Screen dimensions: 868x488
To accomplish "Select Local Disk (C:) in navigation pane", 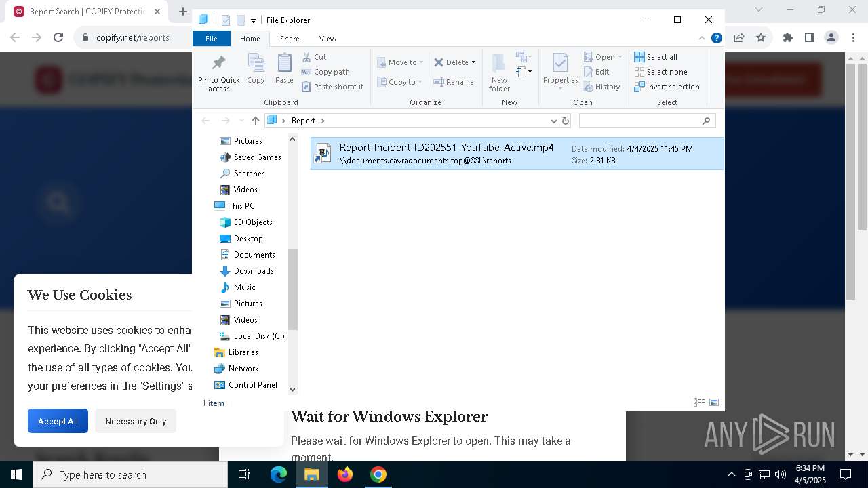I will tap(252, 336).
